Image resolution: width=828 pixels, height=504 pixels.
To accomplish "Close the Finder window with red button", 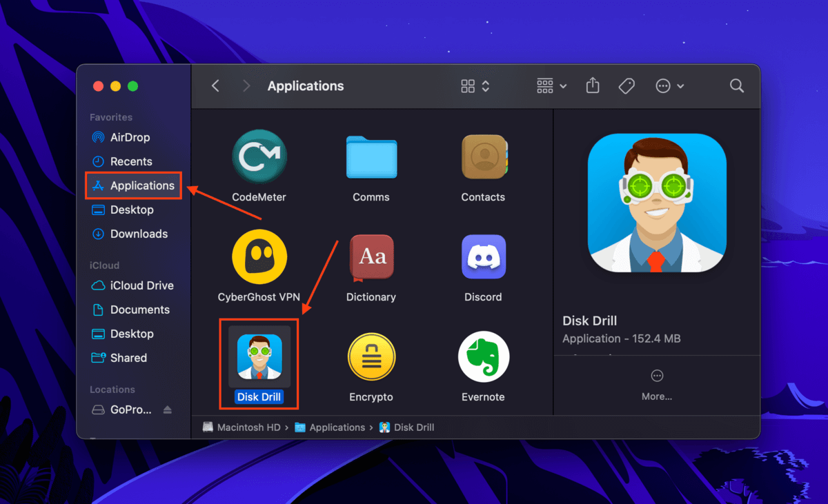I will (98, 86).
